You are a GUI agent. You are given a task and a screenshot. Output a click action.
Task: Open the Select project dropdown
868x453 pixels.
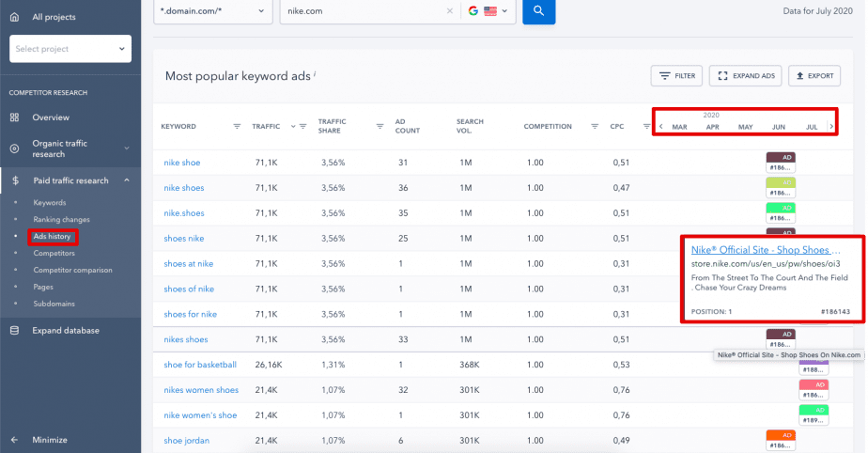(x=70, y=49)
